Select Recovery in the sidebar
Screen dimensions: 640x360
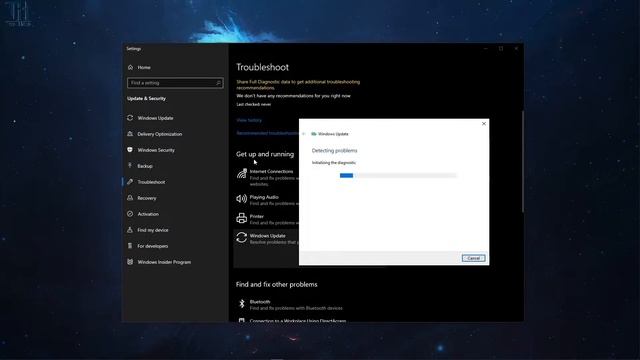tap(147, 198)
